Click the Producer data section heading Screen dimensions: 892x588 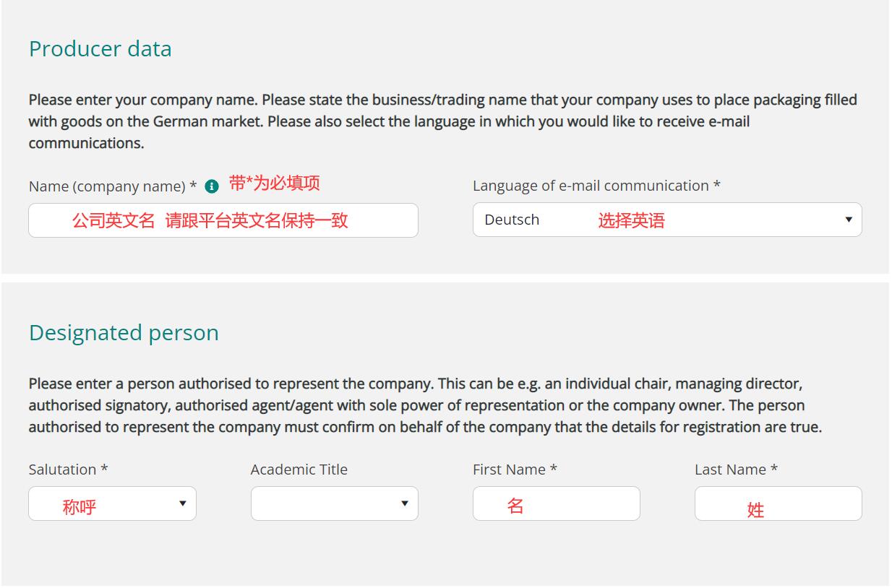pyautogui.click(x=100, y=48)
